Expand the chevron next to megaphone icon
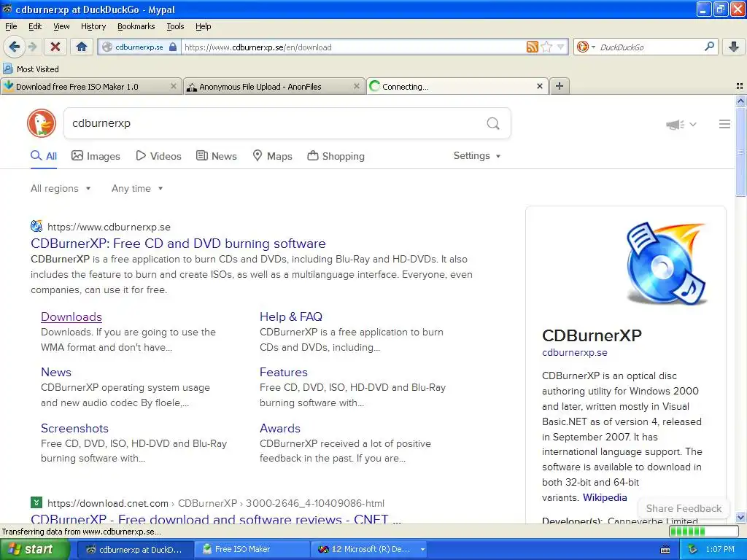 pyautogui.click(x=693, y=124)
